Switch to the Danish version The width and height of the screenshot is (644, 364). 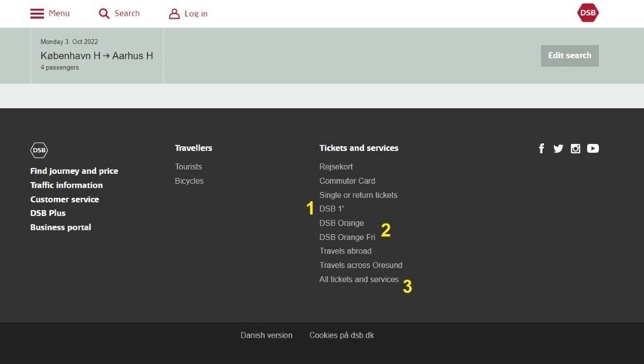(x=266, y=335)
